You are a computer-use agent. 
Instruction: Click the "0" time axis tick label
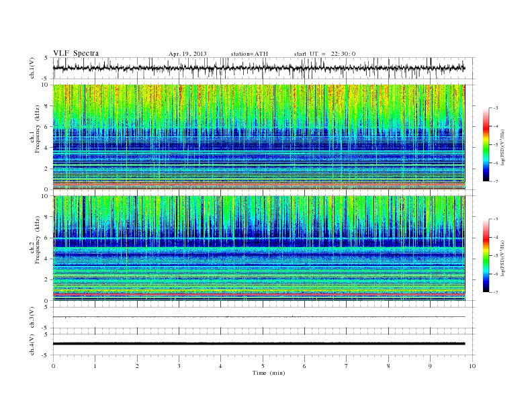coord(53,366)
